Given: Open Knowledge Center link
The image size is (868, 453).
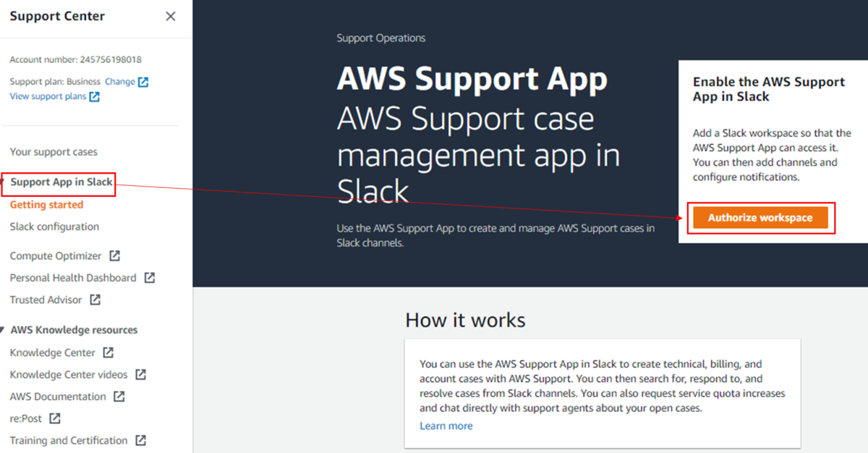Looking at the screenshot, I should 53,353.
